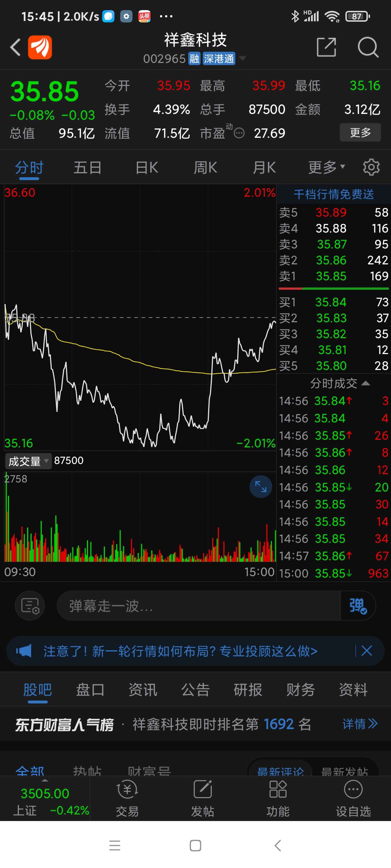
Task: Select 买2 order at 35.83
Action: click(333, 318)
